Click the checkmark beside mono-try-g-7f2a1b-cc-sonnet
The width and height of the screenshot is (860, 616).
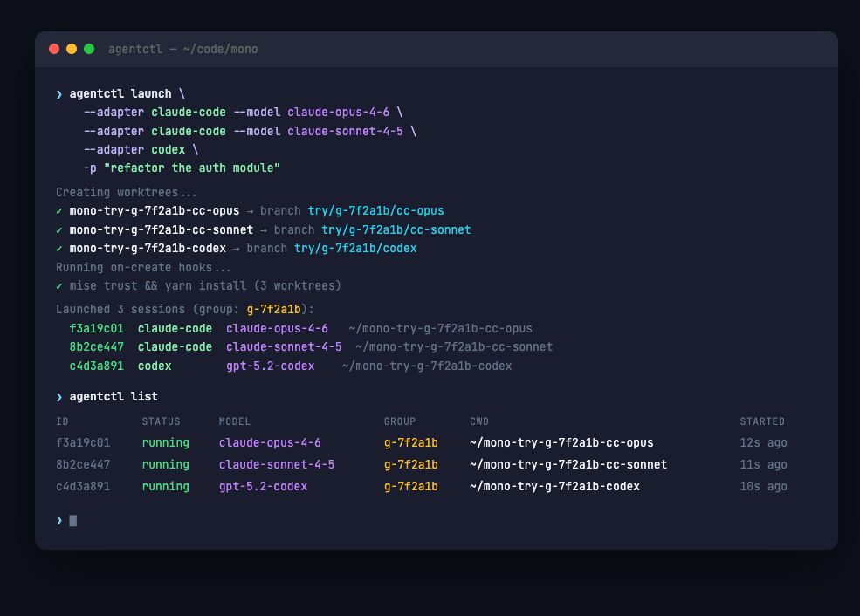59,229
